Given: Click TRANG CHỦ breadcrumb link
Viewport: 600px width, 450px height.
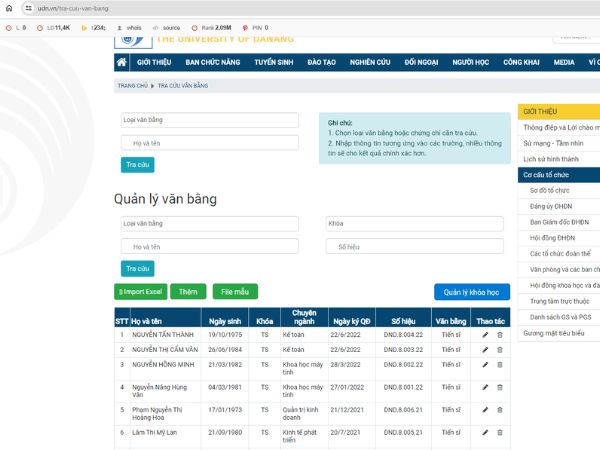Looking at the screenshot, I should 131,86.
